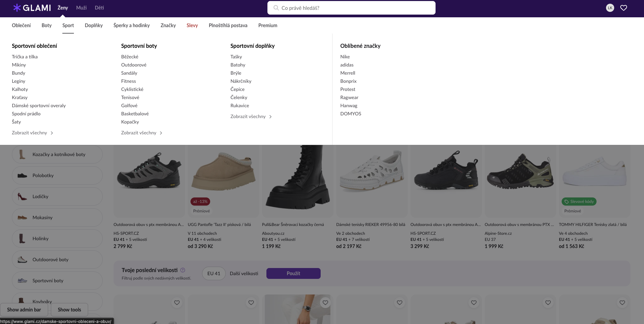Viewport: 644px width, 324px height.
Task: Open the Pull&Bear black boot product image
Action: (298, 181)
